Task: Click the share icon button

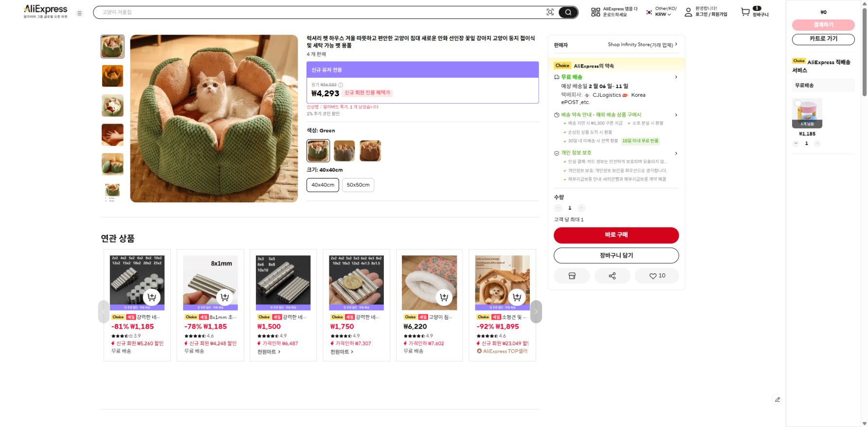Action: click(x=612, y=276)
